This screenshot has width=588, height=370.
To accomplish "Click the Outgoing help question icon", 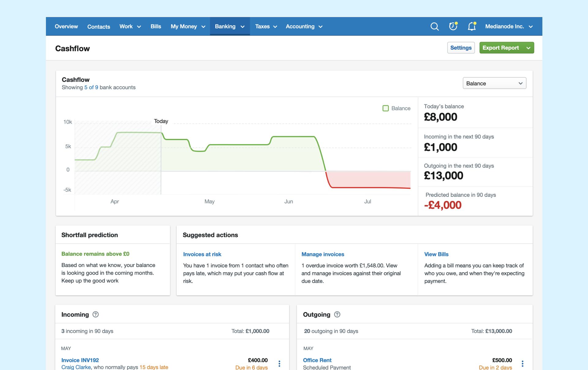I will (x=337, y=315).
